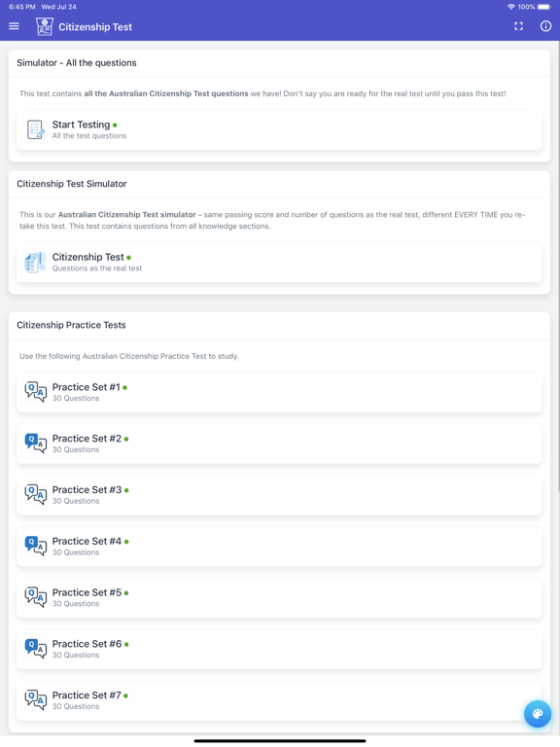The height and width of the screenshot is (747, 560).
Task: Tap the home indicator bar at bottom
Action: coord(280,741)
